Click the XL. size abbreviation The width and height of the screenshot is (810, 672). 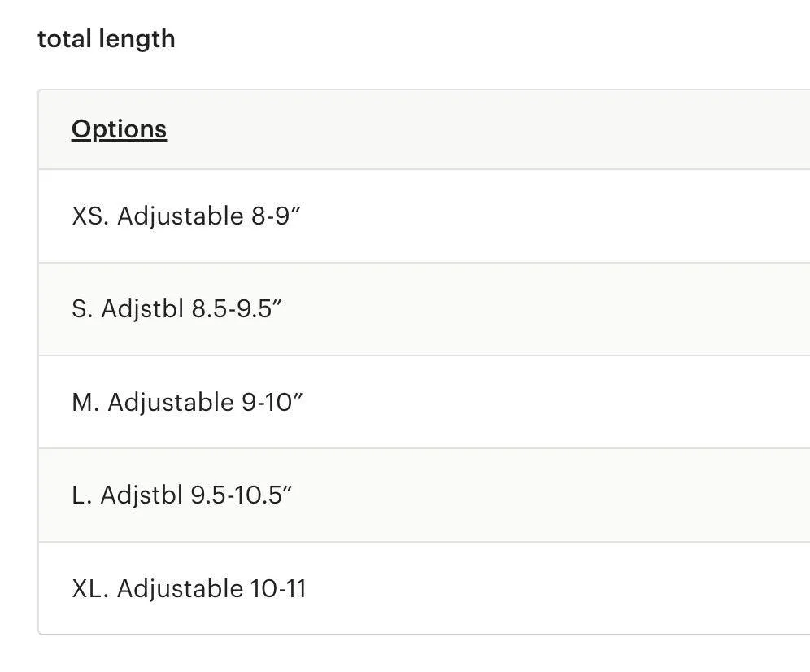click(x=90, y=589)
